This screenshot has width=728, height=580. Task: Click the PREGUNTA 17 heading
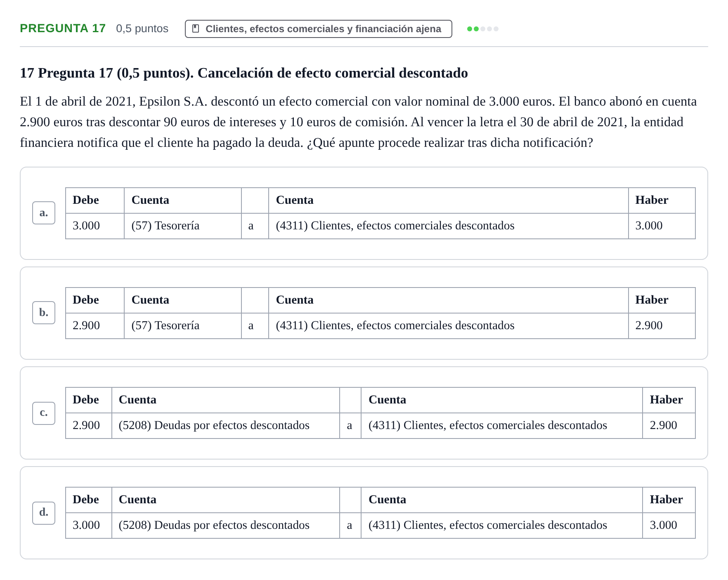tap(63, 28)
